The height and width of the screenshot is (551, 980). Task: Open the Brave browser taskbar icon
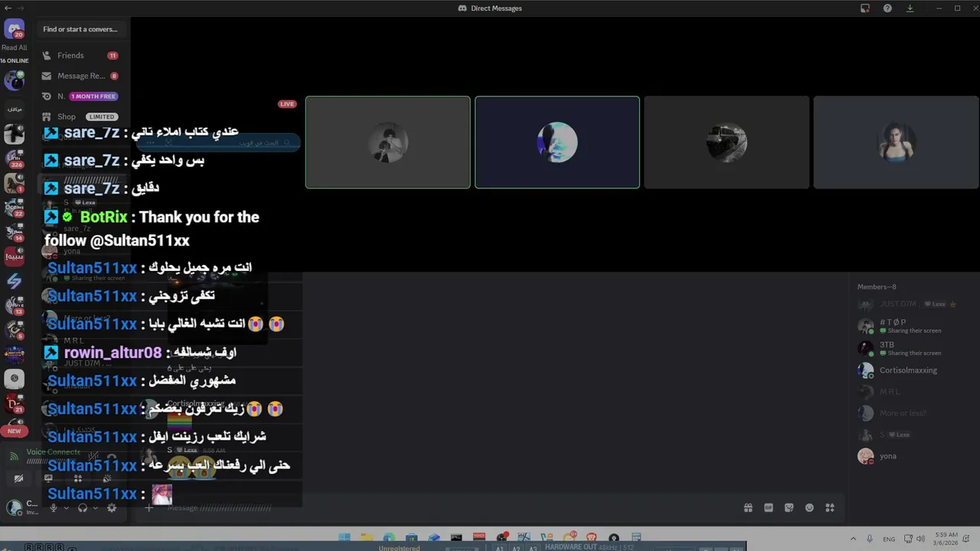pos(592,538)
